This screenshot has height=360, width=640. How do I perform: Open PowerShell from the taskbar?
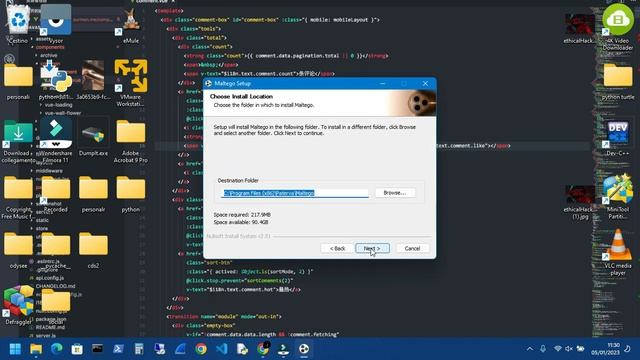pyautogui.click(x=118, y=349)
